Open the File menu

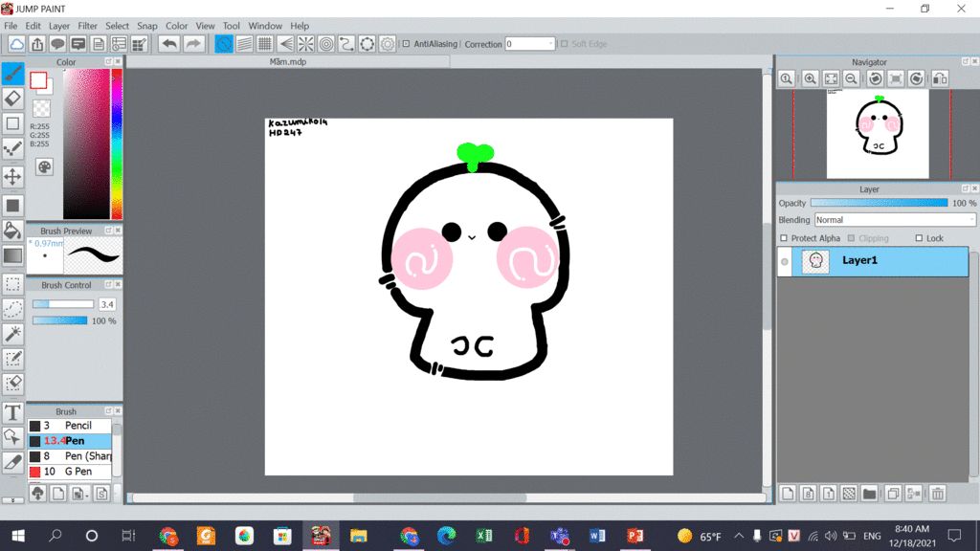click(x=11, y=26)
